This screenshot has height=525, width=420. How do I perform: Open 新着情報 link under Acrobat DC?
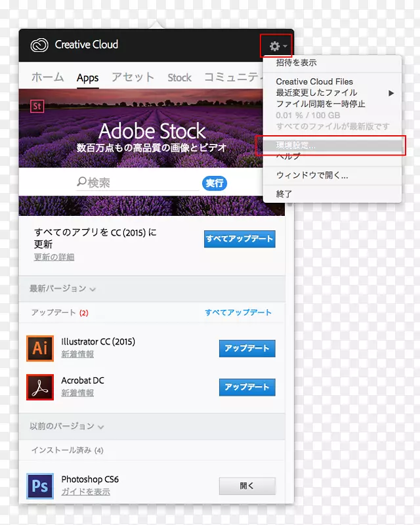(x=77, y=393)
